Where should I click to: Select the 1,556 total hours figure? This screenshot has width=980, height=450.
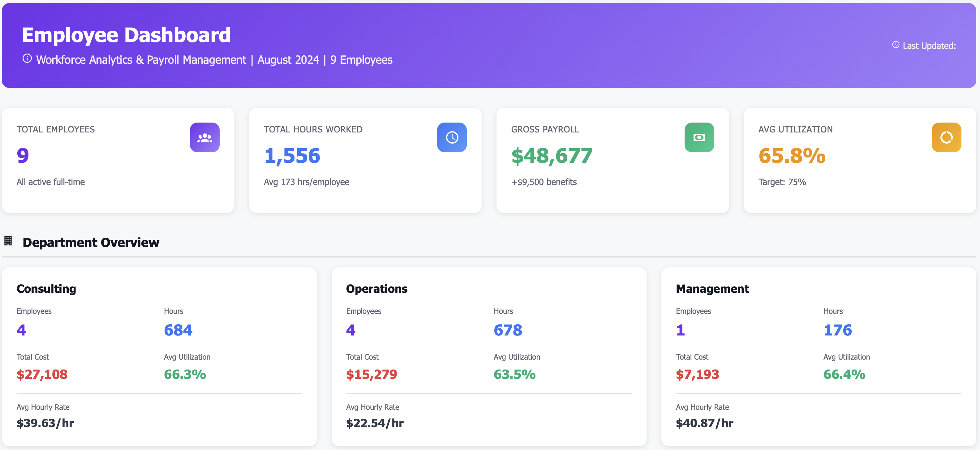click(292, 155)
